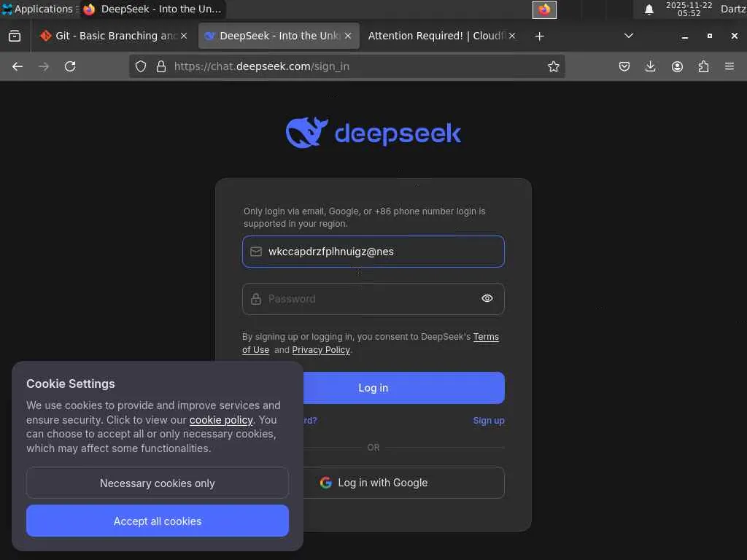Accept all cookies
This screenshot has width=747, height=560.
pyautogui.click(x=158, y=521)
